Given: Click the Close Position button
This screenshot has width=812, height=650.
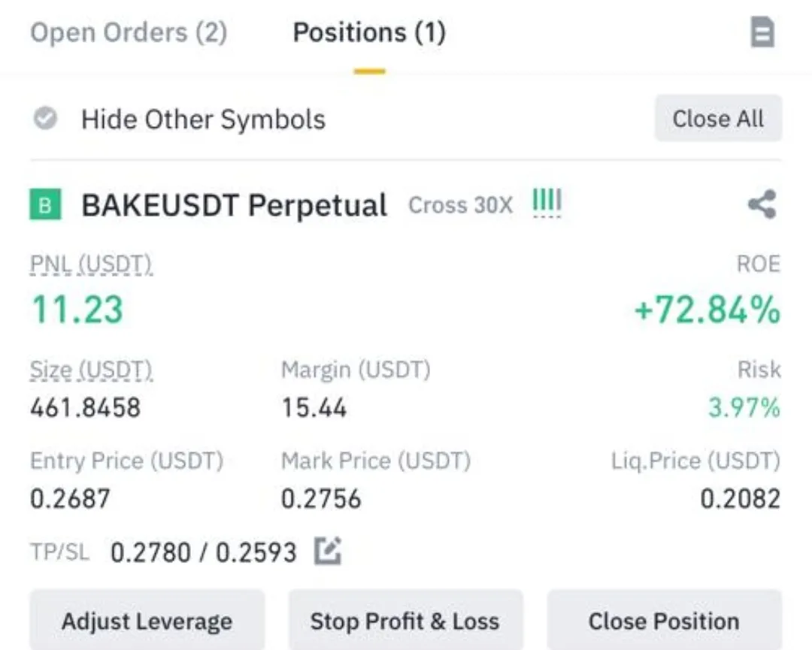Looking at the screenshot, I should pos(664,620).
